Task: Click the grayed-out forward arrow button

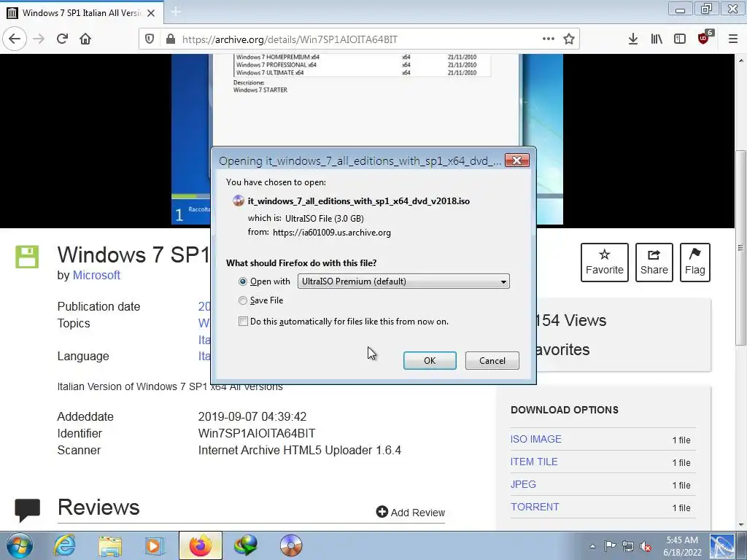Action: tap(39, 39)
